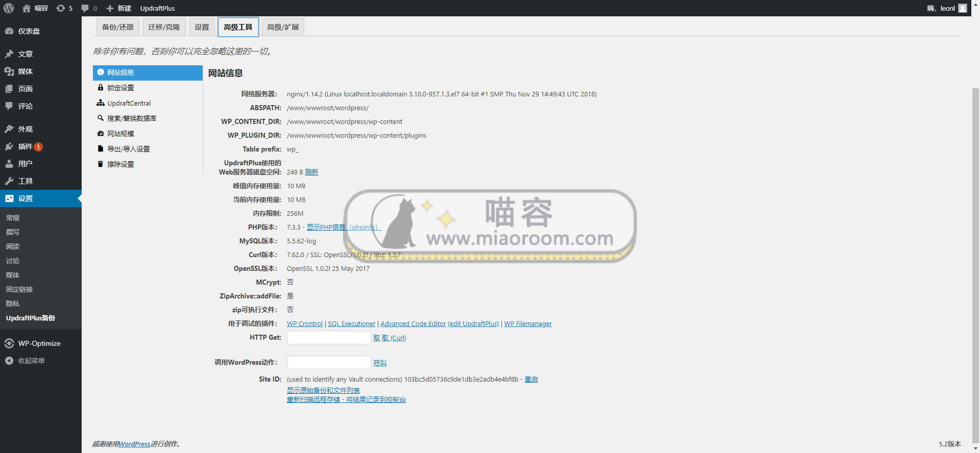Open 阅读 reading settings submenu
Viewport: 980px width, 453px height.
13,246
